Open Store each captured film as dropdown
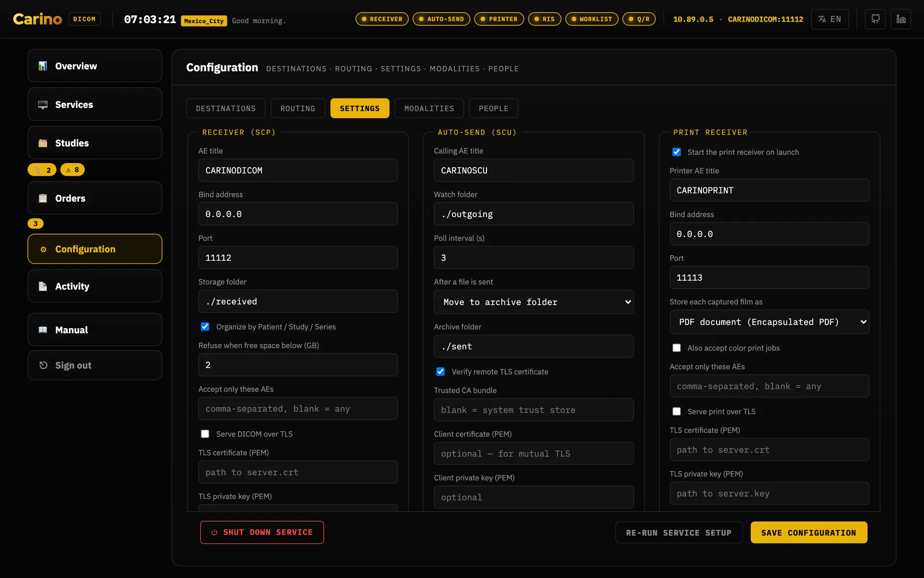This screenshot has height=578, width=924. (x=769, y=322)
